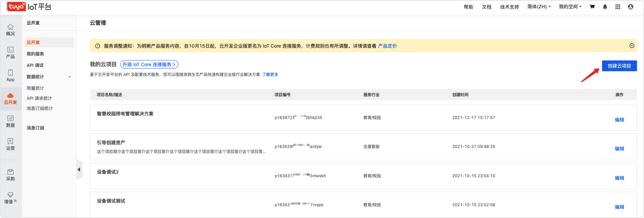Click the 2021-10-15 23:52:58 timestamp

pyautogui.click(x=474, y=205)
